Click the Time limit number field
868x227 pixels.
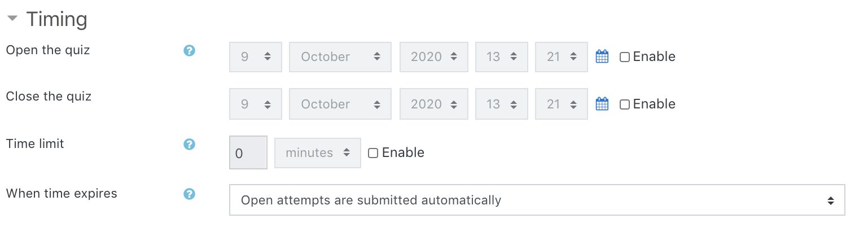[x=248, y=152]
